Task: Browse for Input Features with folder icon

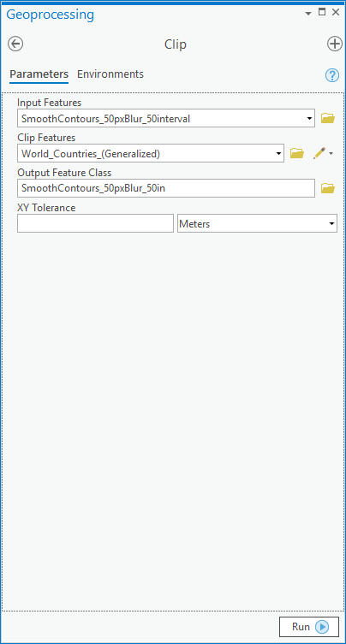Action: tap(328, 119)
